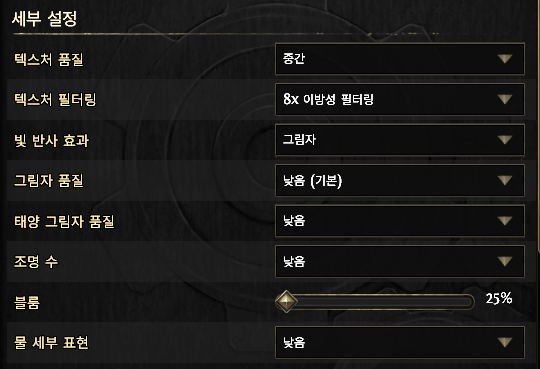Click the 25% bloom value text

coord(499,298)
